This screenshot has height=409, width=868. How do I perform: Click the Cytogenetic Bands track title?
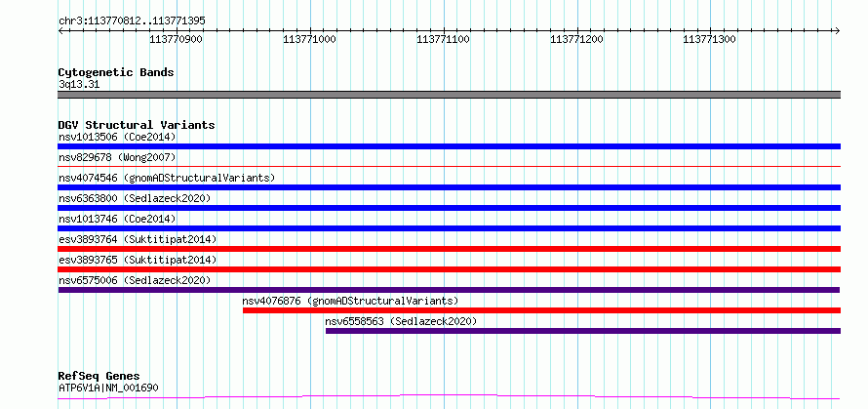click(x=116, y=72)
